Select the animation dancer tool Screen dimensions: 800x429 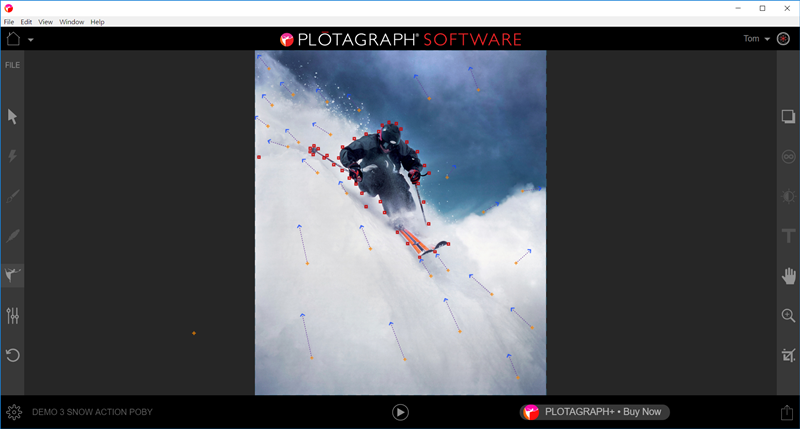[12, 275]
